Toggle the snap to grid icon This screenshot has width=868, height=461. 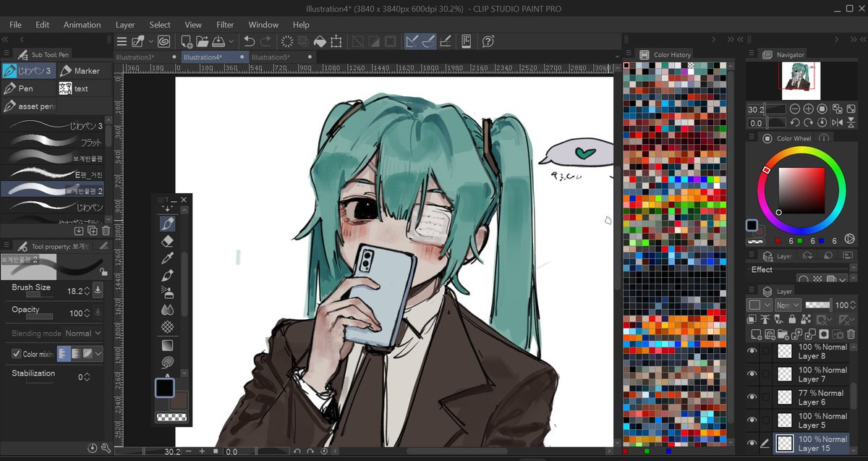pos(446,41)
